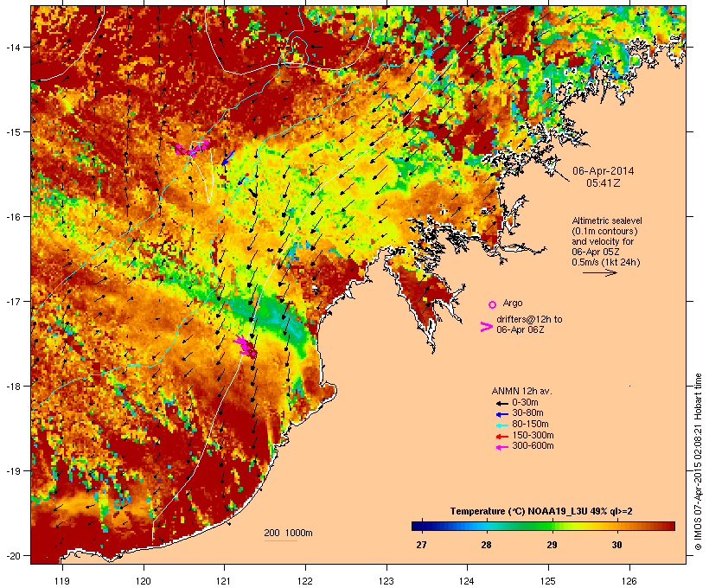Screen dimensions: 709x588
Task: Click the latitude label -17
Action: [x=13, y=301]
